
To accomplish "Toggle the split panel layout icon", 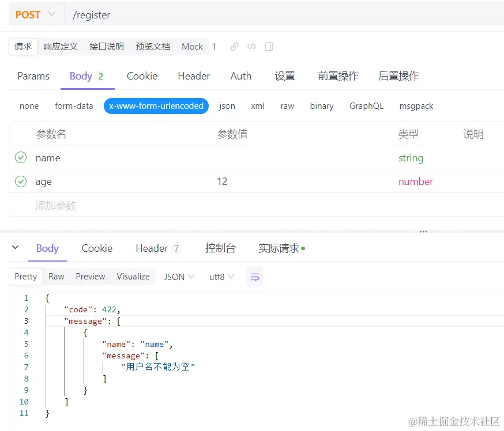I will pos(269,47).
